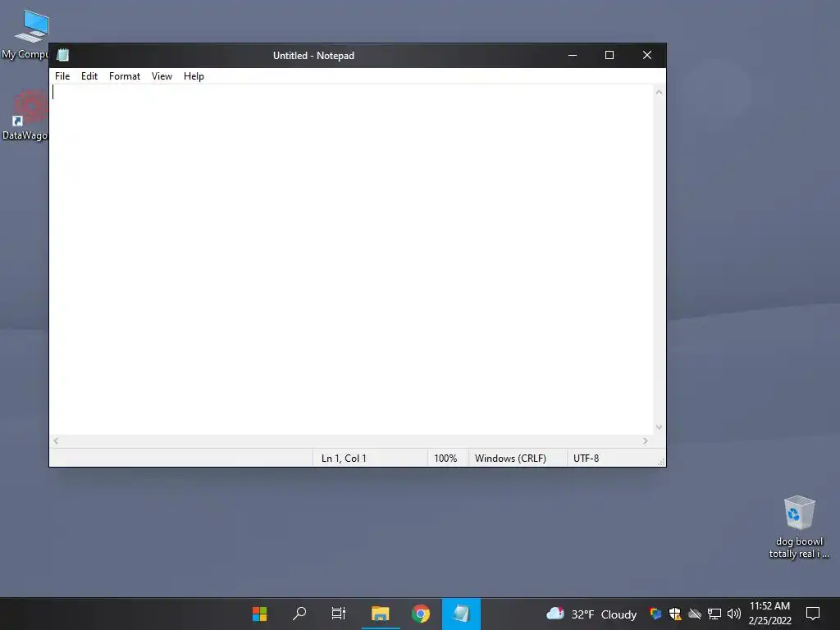Click the Windows (CRLF) status entry
Image resolution: width=840 pixels, height=630 pixels.
click(x=510, y=459)
